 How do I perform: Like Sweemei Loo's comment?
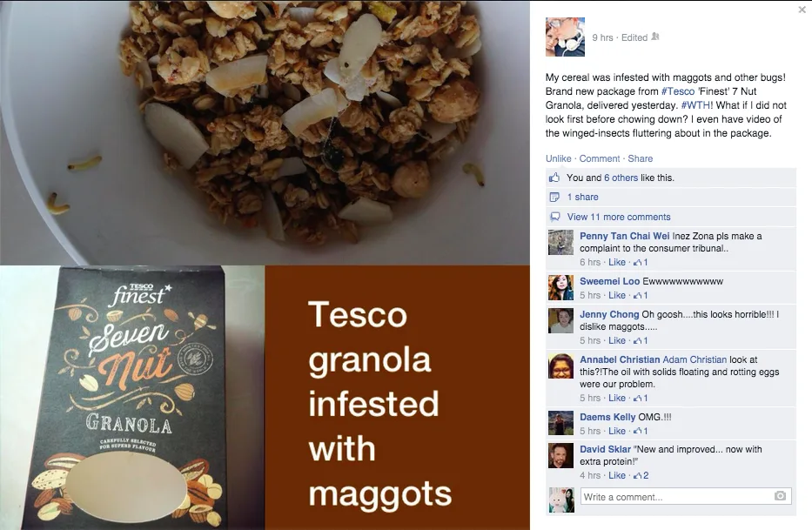point(617,295)
